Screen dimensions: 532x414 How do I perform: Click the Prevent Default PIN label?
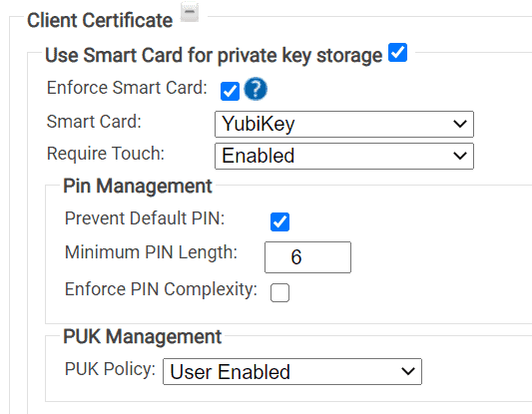pos(145,218)
